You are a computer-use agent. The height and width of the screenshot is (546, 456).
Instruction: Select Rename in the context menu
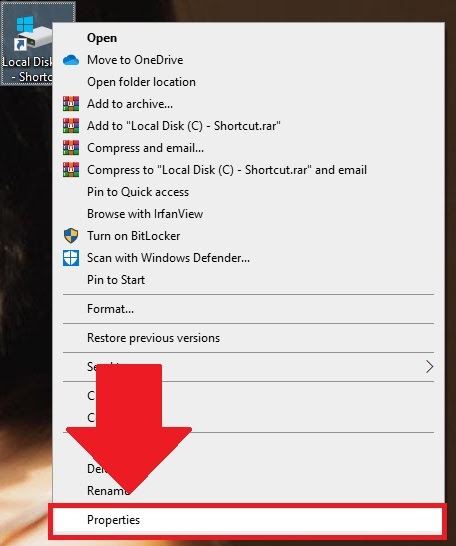[249, 490]
